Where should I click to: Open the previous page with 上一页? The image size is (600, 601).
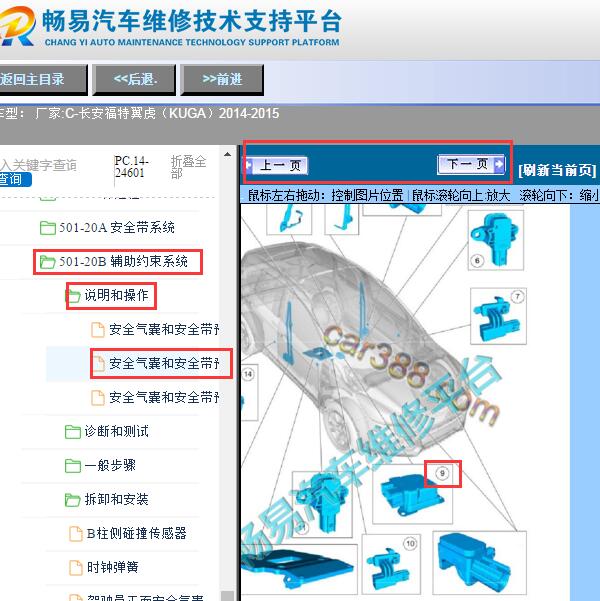click(x=277, y=166)
